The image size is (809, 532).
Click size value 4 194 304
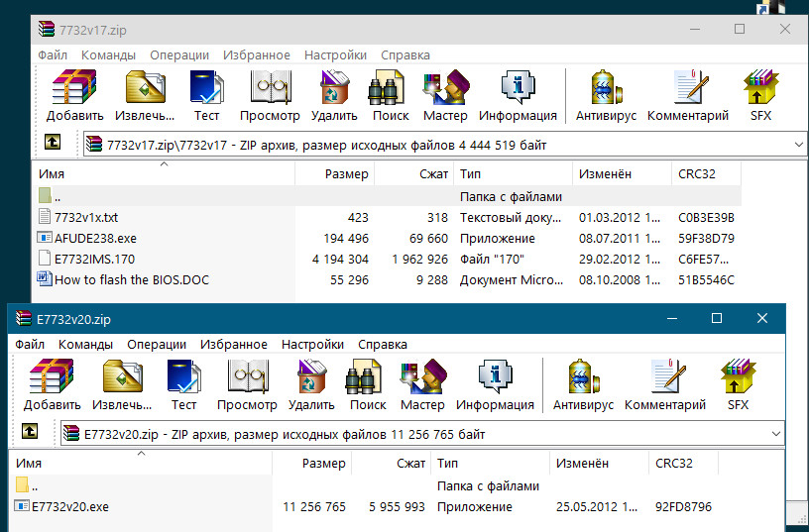click(x=340, y=259)
